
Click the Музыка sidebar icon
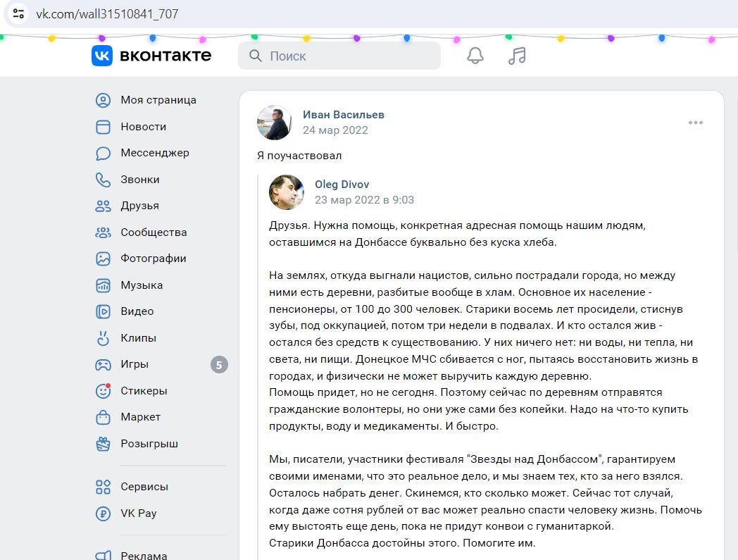(103, 285)
